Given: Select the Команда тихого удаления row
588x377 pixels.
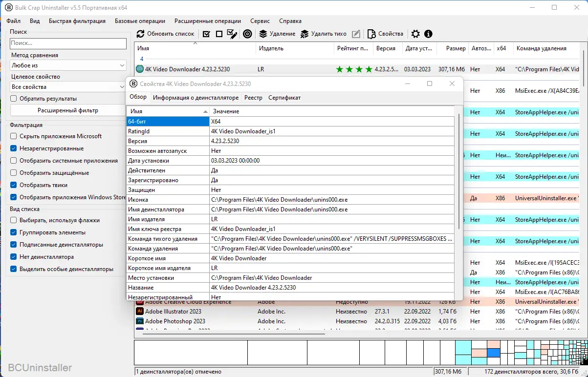Looking at the screenshot, I should click(x=290, y=239).
